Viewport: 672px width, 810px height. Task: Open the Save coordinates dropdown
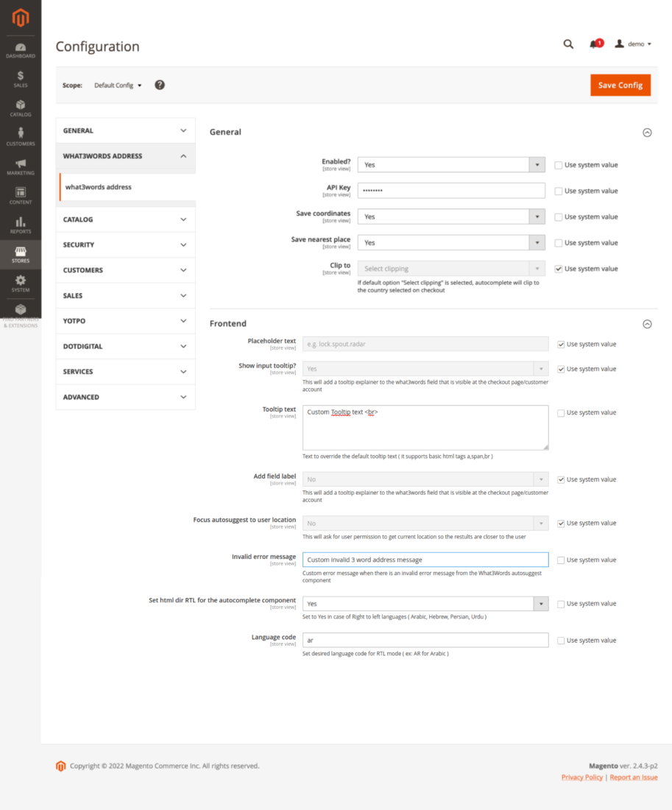click(x=451, y=216)
